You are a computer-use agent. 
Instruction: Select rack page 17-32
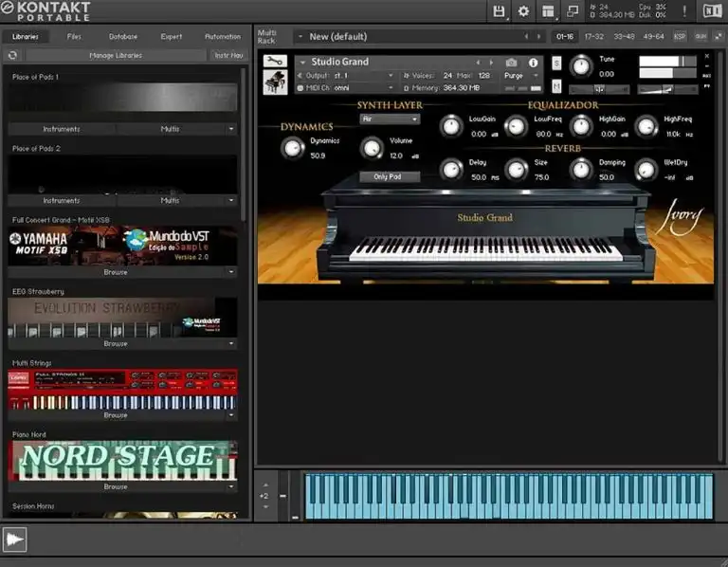(593, 36)
